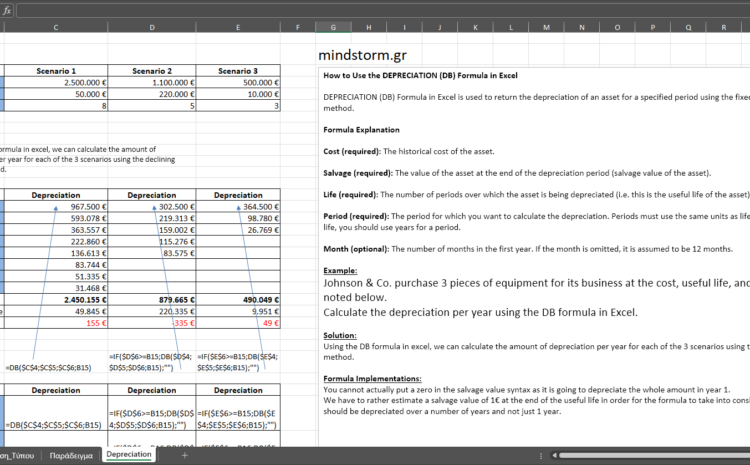Screen dimensions: 750x465
Task: Select the Scenario 2 header cell
Action: (152, 71)
